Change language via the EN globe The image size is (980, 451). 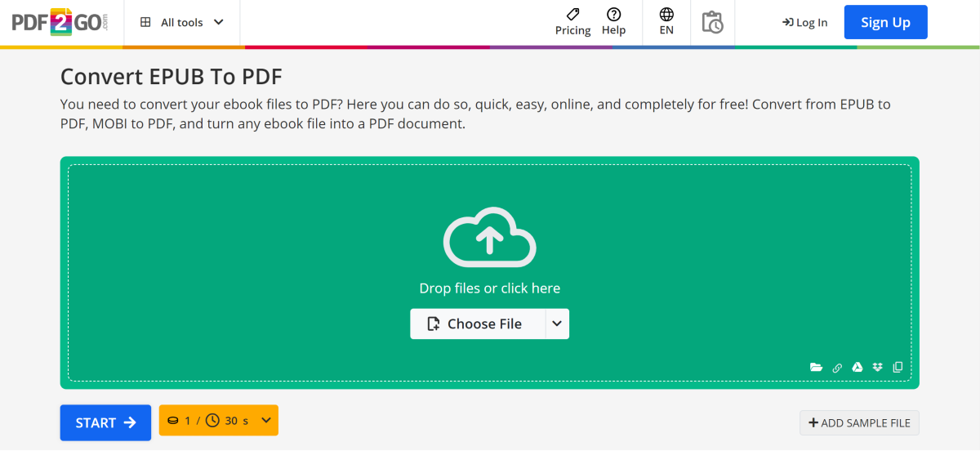coord(666,22)
